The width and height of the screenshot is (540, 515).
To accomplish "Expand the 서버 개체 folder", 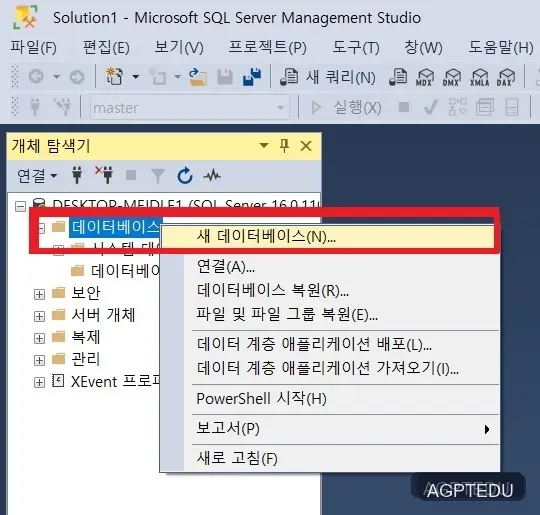I will point(39,316).
